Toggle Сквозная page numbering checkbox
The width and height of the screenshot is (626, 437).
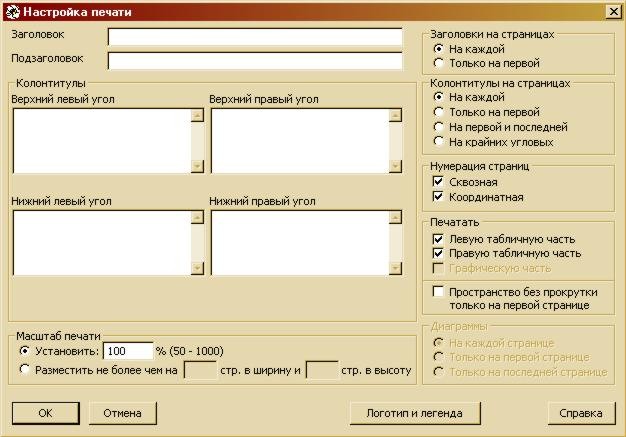point(438,182)
